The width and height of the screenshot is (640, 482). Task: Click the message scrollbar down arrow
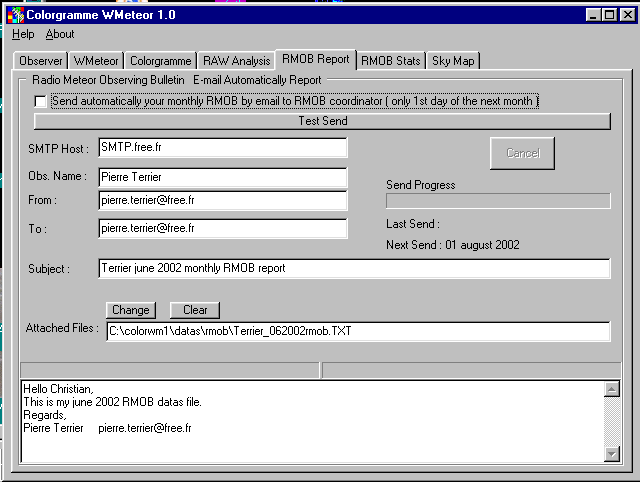[612, 454]
